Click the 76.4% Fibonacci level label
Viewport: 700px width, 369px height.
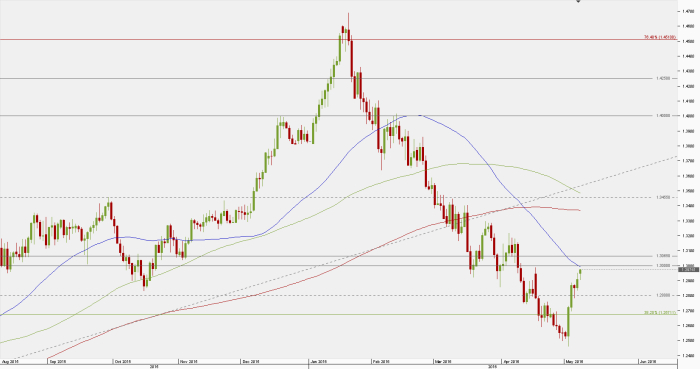(x=660, y=37)
